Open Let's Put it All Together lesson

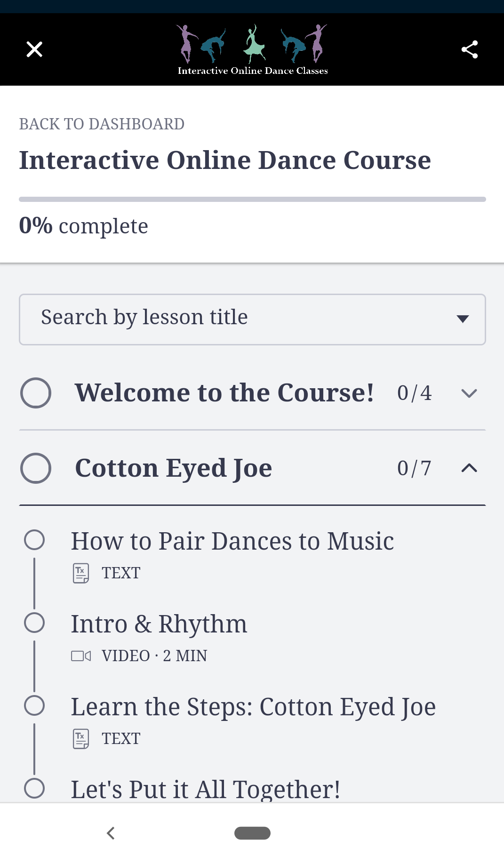coord(205,789)
